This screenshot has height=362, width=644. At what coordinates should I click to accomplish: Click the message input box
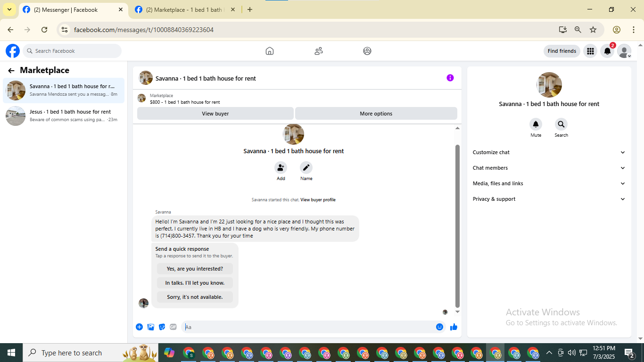308,327
